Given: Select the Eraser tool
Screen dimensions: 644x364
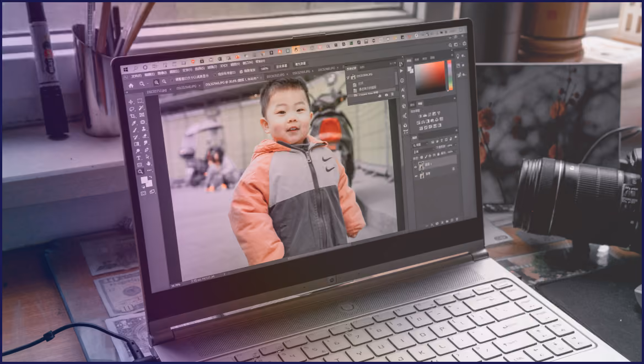Looking at the screenshot, I should 144,136.
